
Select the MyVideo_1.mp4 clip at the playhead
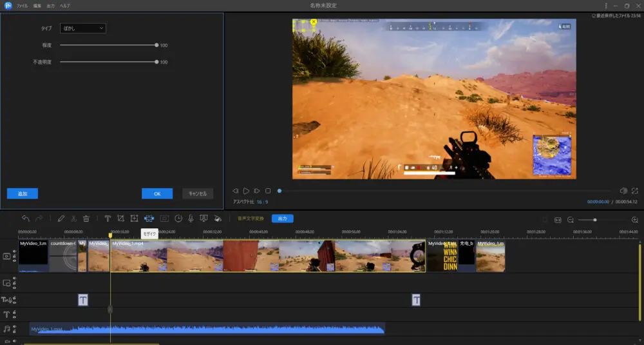pyautogui.click(x=268, y=256)
